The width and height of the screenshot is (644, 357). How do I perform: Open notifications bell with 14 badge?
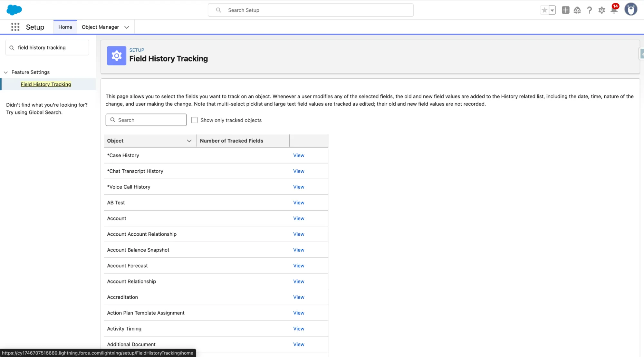click(x=614, y=10)
